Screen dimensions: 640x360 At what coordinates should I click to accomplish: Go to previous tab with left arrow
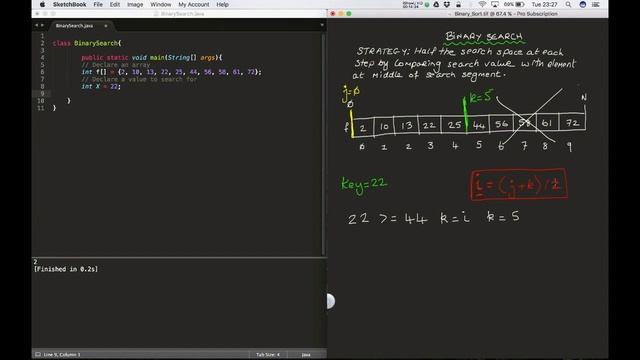tap(36, 25)
